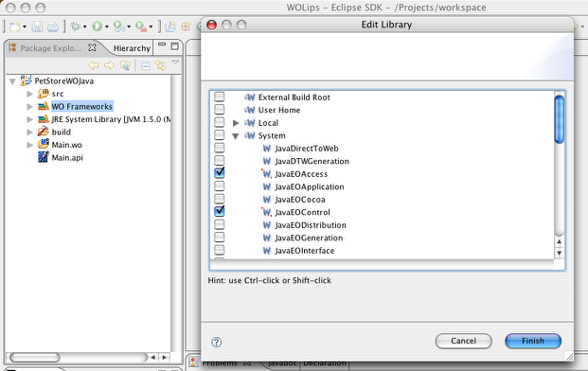Click the Run Last Tool coverage icon
Viewport: 588px width, 371px height.
(119, 26)
